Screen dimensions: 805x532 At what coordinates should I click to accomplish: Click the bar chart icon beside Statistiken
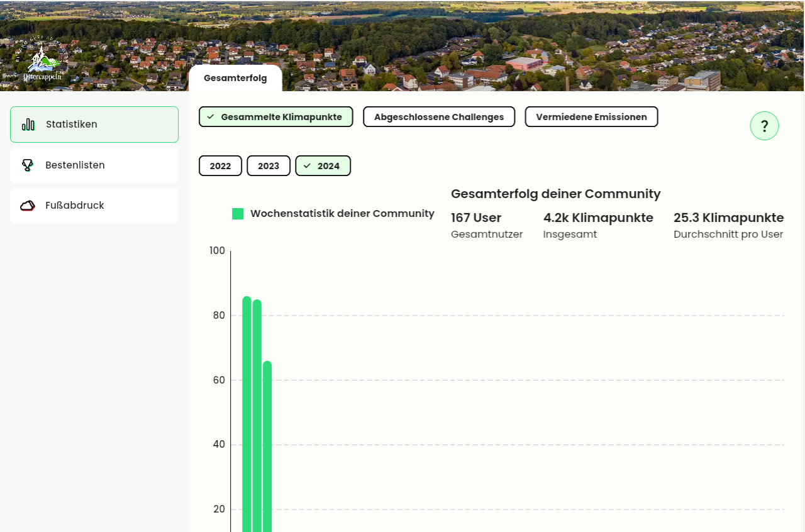[28, 125]
